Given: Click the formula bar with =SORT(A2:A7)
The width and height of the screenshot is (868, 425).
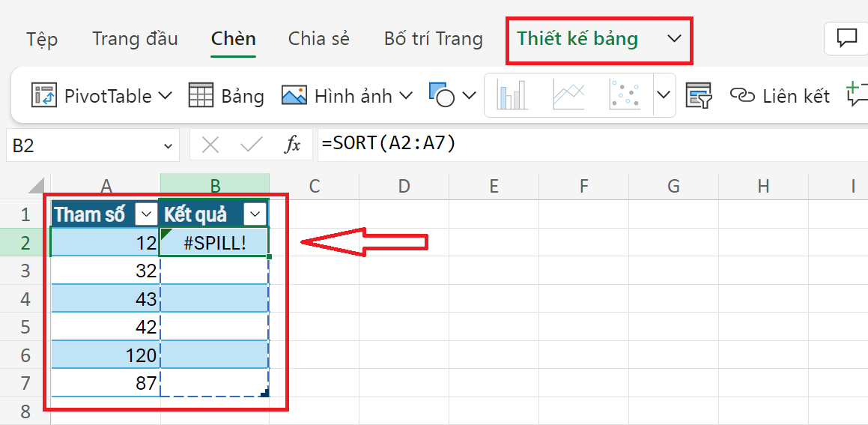Looking at the screenshot, I should coord(592,145).
